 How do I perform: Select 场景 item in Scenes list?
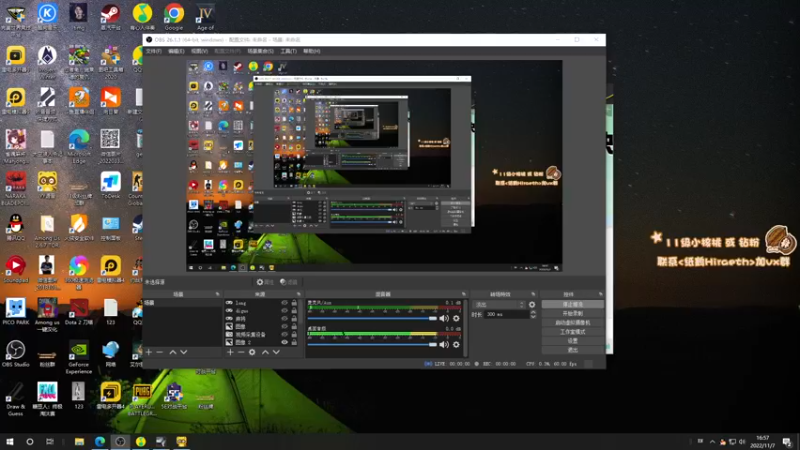pos(182,303)
